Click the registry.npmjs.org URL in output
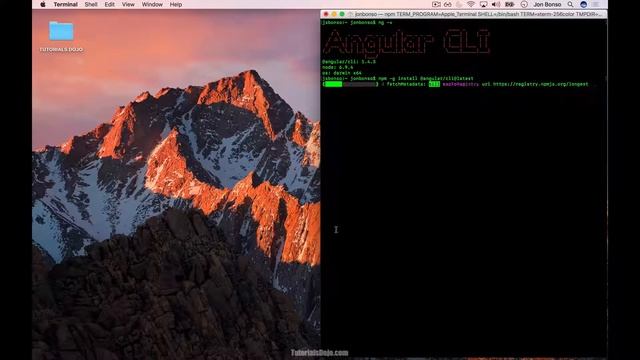The width and height of the screenshot is (640, 360). pos(540,84)
